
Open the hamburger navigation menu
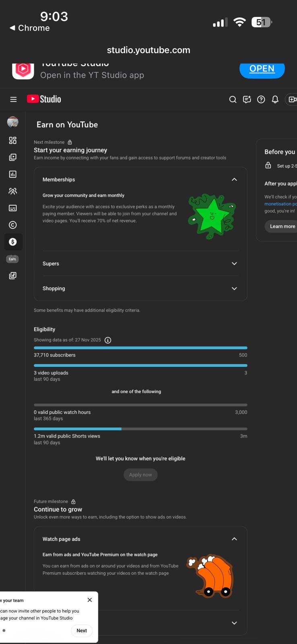point(13,99)
